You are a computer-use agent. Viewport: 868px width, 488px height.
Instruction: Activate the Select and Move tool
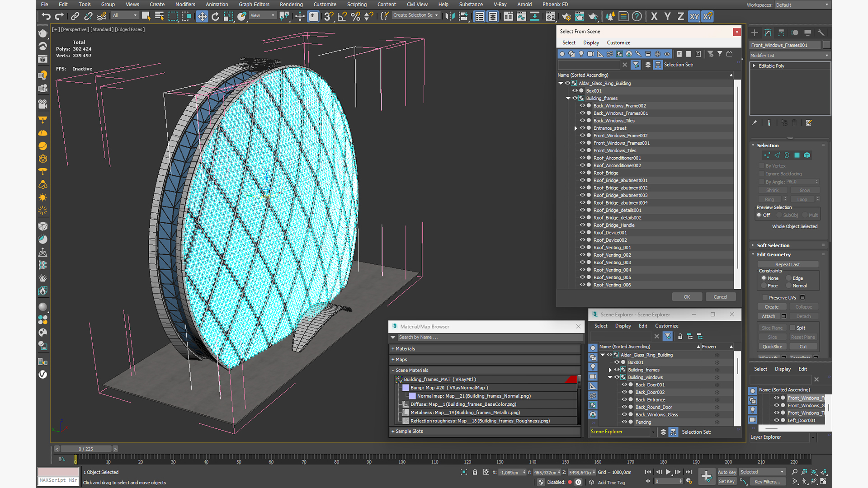pyautogui.click(x=202, y=17)
